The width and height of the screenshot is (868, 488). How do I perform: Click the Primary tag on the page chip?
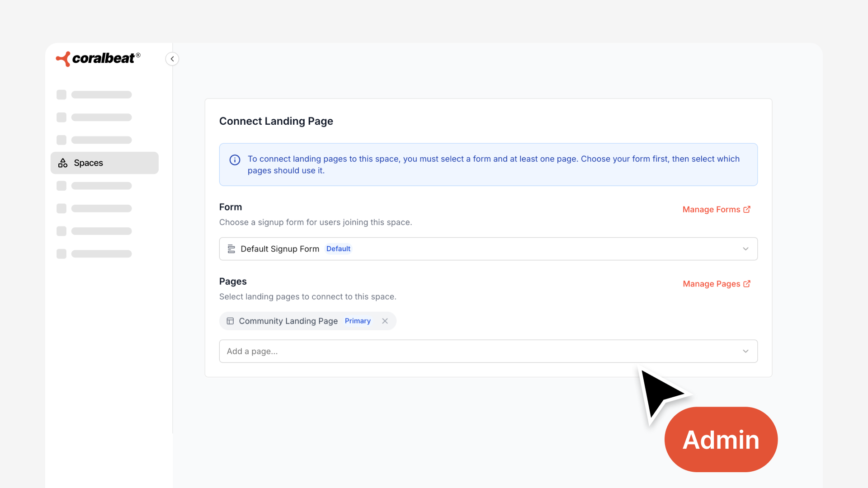coord(358,321)
